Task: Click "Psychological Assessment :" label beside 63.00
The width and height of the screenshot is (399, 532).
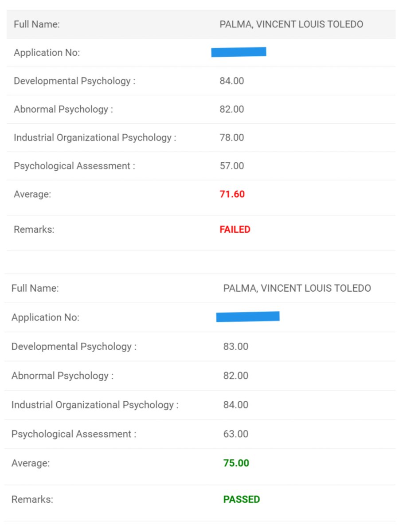Action: pyautogui.click(x=74, y=434)
